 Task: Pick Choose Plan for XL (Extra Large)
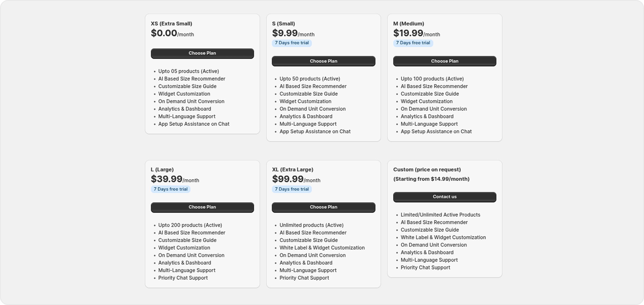pyautogui.click(x=323, y=207)
